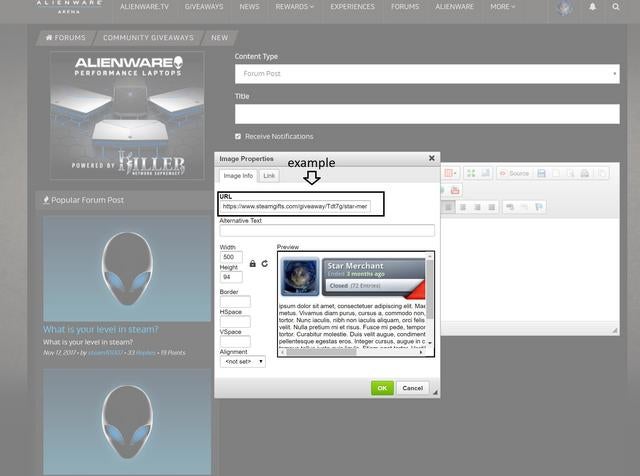This screenshot has height=476, width=640.
Task: Toggle the Receive Notifications checkbox
Action: click(x=238, y=136)
